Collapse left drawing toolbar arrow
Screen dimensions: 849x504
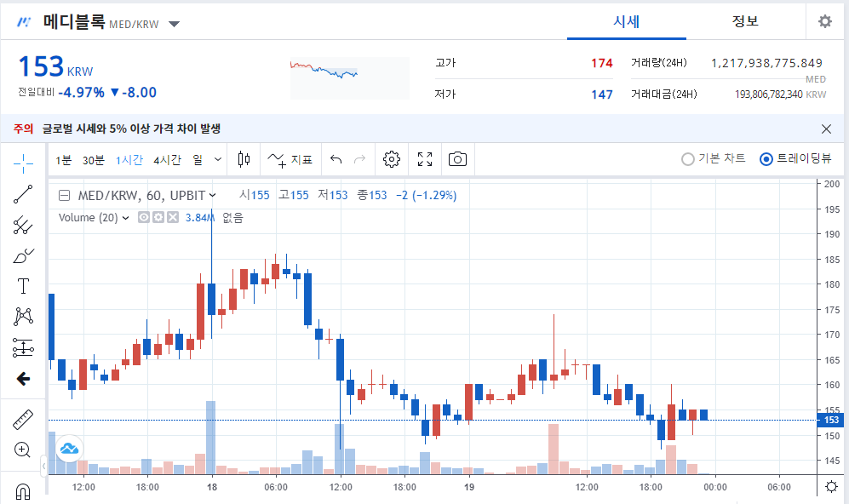44,466
